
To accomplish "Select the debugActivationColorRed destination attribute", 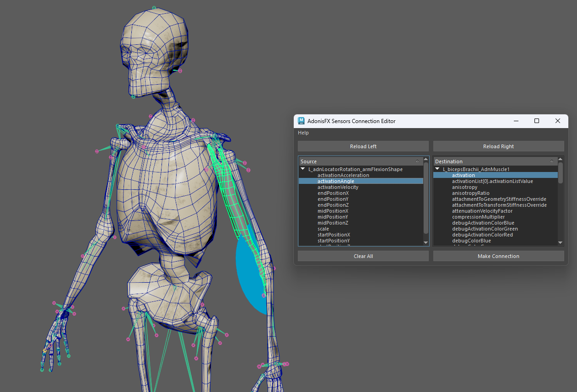I will point(485,234).
